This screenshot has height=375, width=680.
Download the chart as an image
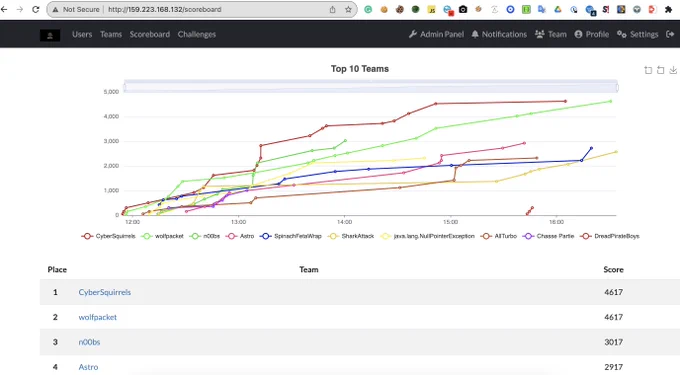click(673, 70)
